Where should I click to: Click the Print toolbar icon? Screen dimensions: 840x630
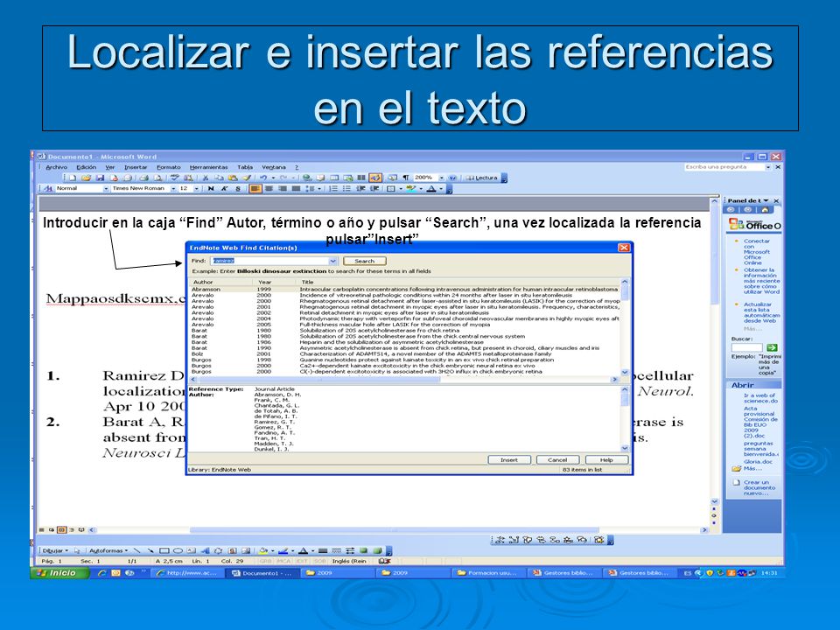(143, 178)
